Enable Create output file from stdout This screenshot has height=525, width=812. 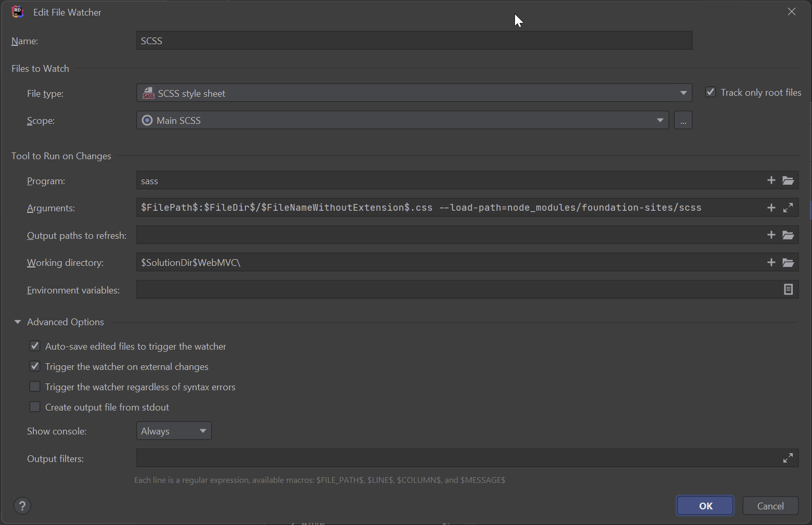[x=35, y=407]
